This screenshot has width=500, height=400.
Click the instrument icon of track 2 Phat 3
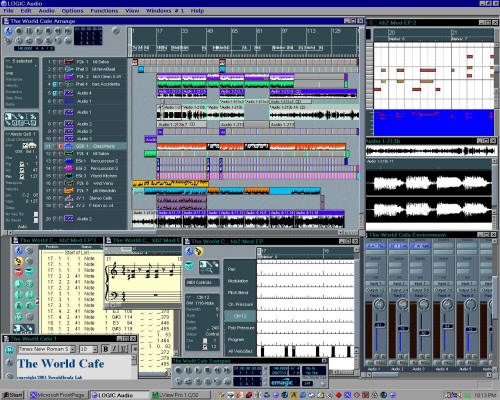pos(69,69)
